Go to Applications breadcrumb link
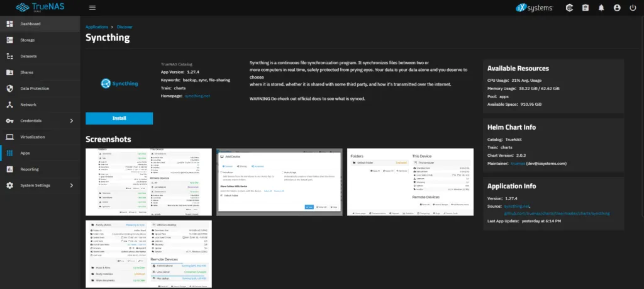The height and width of the screenshot is (289, 644). click(97, 26)
